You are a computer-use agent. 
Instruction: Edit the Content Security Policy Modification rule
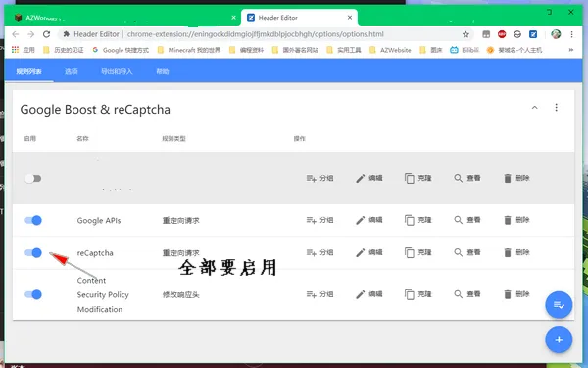368,294
